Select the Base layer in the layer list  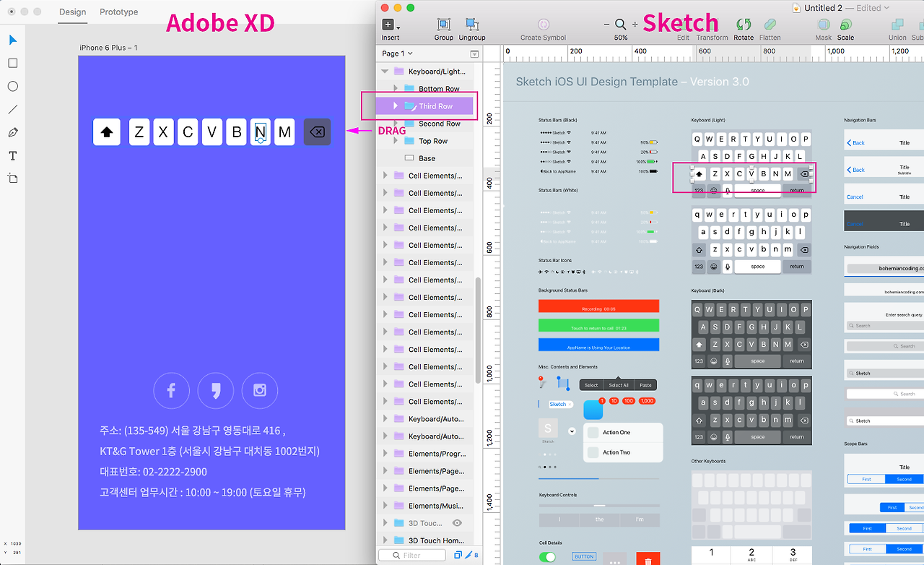pos(426,158)
